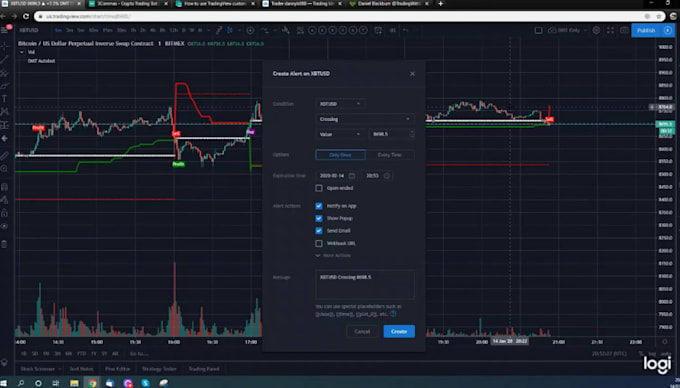The height and width of the screenshot is (388, 680).
Task: Uncheck the Notify on App checkbox
Action: click(x=319, y=206)
